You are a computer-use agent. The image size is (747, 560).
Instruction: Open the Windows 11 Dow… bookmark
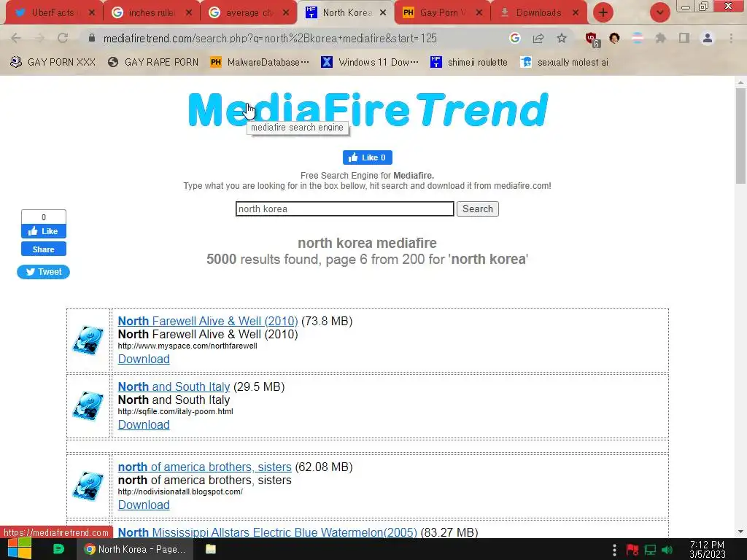(x=370, y=62)
